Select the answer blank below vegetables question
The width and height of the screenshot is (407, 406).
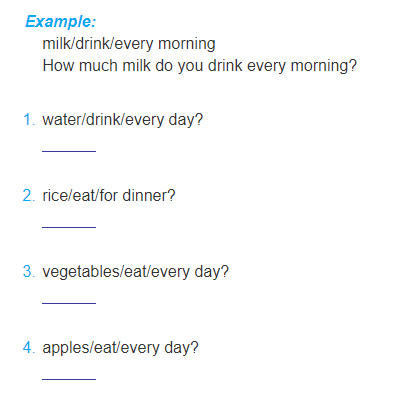point(69,303)
